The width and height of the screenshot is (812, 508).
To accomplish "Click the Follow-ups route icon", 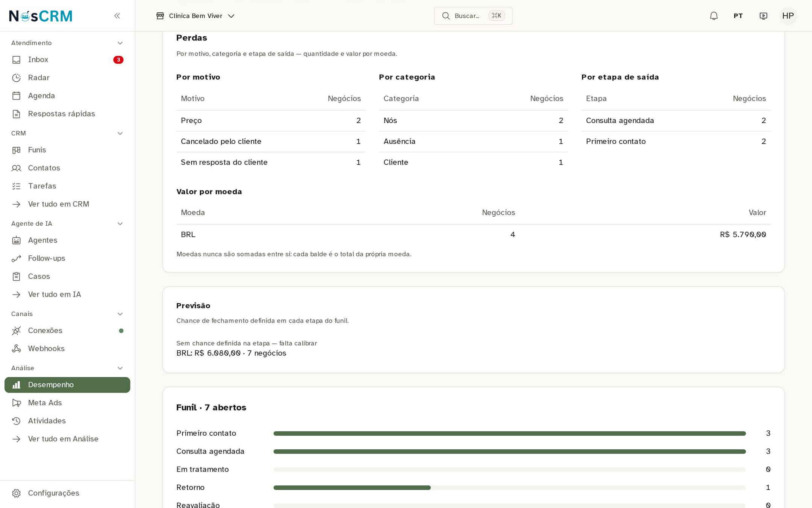I will (16, 258).
